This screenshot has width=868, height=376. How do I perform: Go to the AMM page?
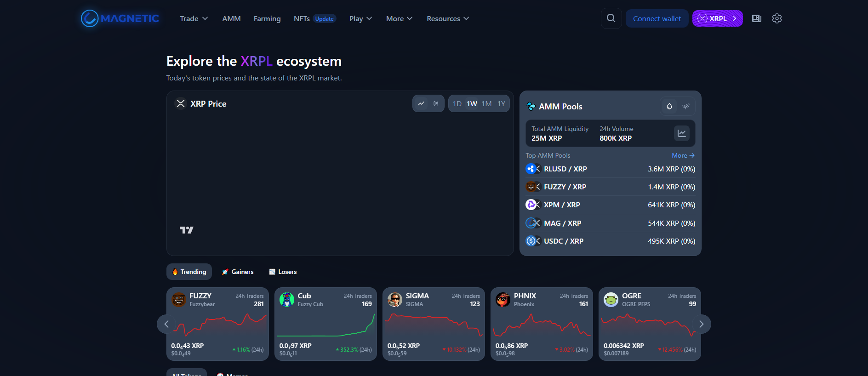pyautogui.click(x=231, y=18)
